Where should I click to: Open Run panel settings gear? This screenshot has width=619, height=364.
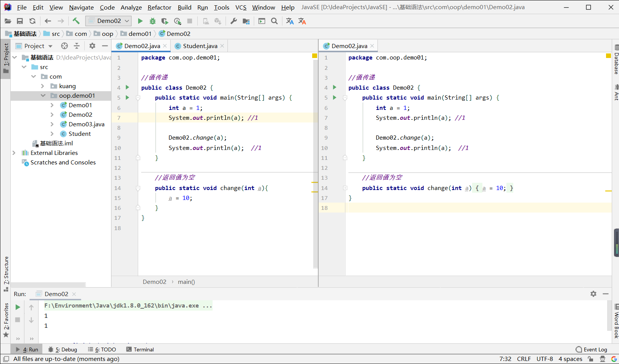pos(593,294)
